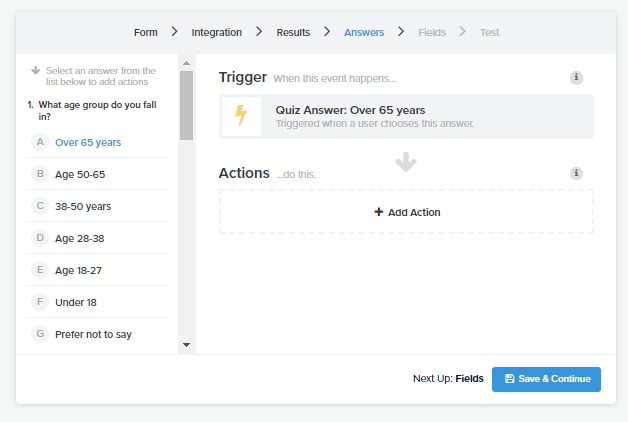Click the scroll up arrow in answer list
The height and width of the screenshot is (422, 628).
point(186,63)
